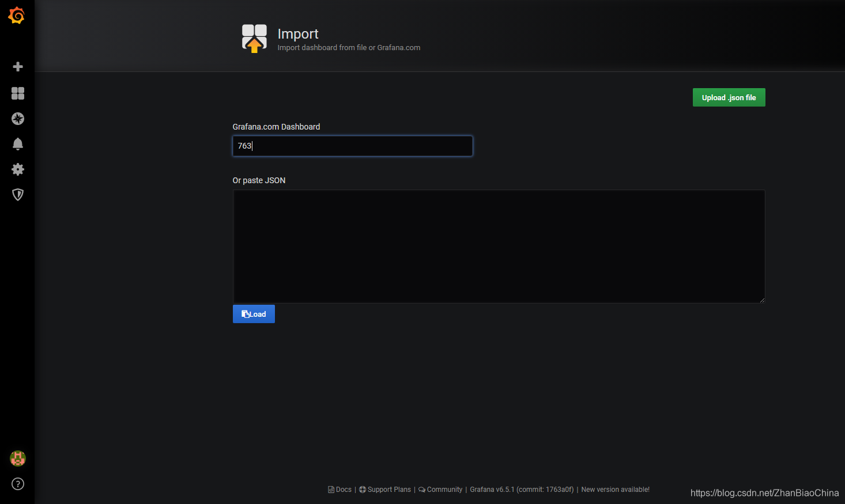Viewport: 845px width, 504px height.
Task: Click inside the Or paste JSON textarea
Action: [x=499, y=247]
